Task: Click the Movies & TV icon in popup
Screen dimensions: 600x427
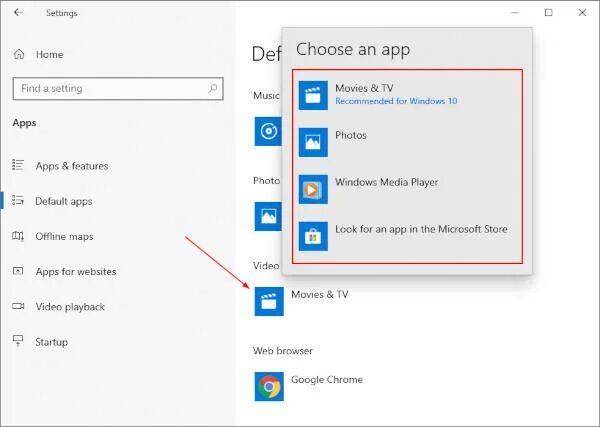Action: click(313, 95)
